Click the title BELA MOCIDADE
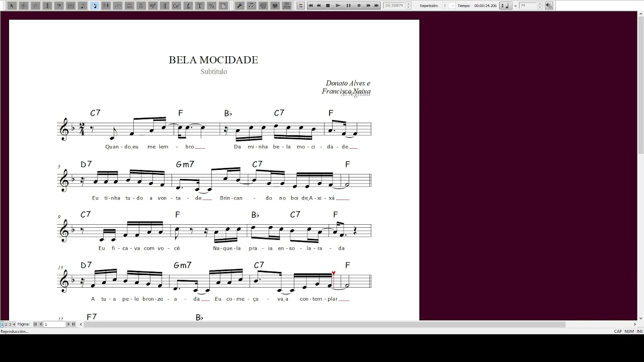The height and width of the screenshot is (362, 644). click(x=213, y=60)
